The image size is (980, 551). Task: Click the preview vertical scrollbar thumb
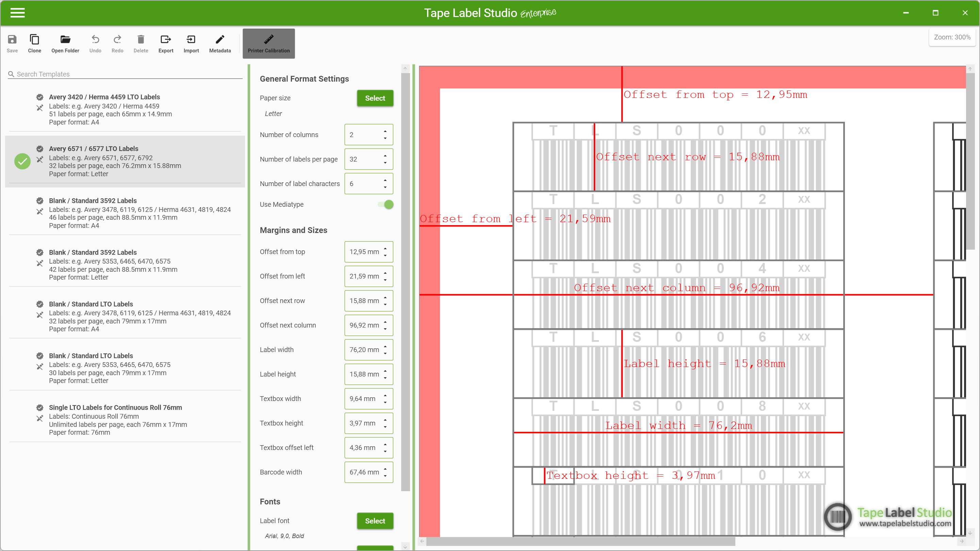(970, 162)
